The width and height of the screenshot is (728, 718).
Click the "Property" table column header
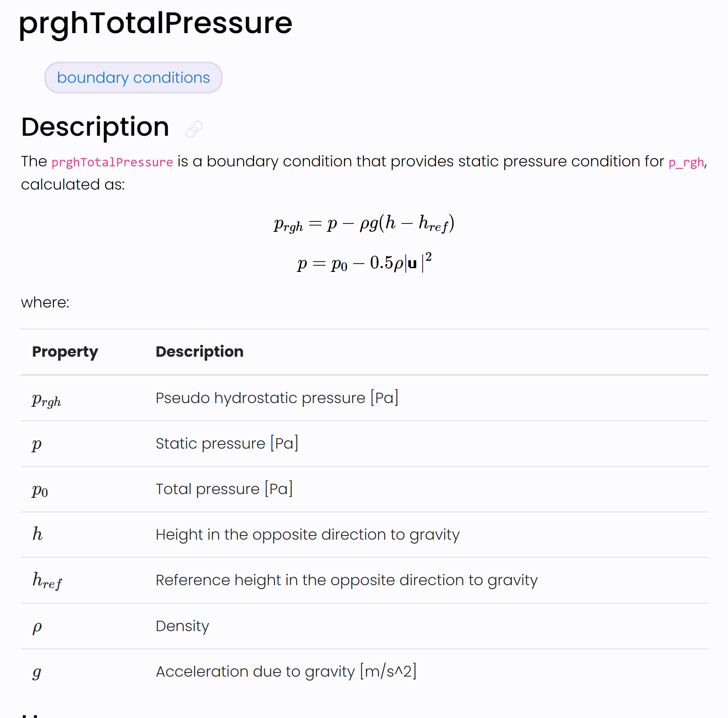(65, 352)
